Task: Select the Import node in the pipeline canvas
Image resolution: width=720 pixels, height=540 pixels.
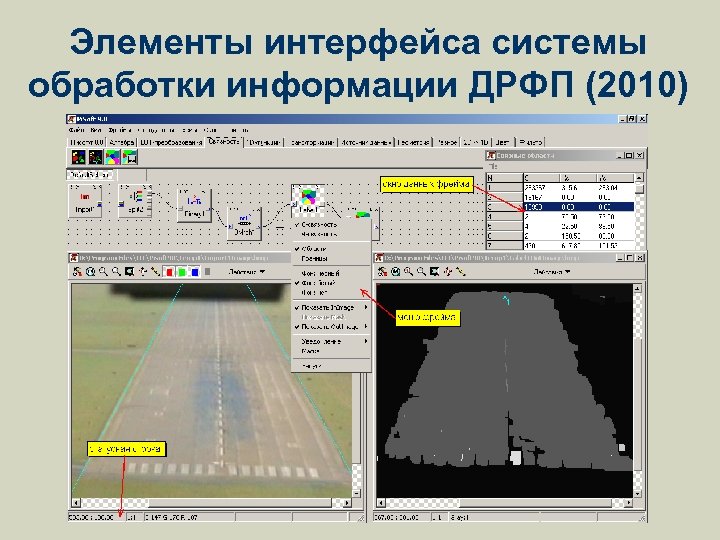Action: [x=85, y=202]
